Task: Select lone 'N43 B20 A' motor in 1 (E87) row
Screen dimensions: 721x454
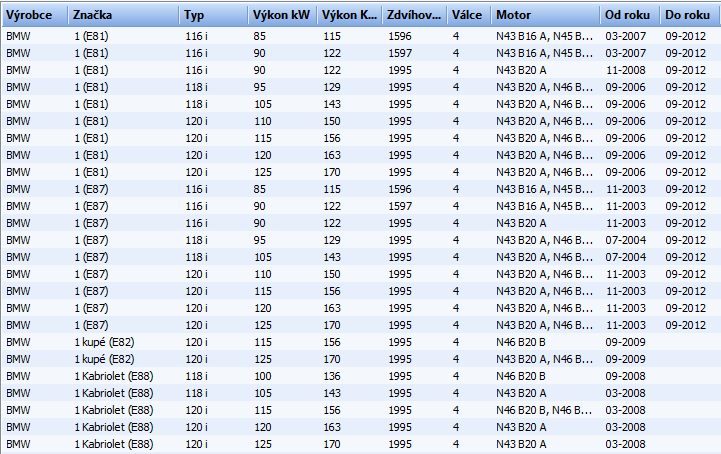Action: click(x=521, y=224)
